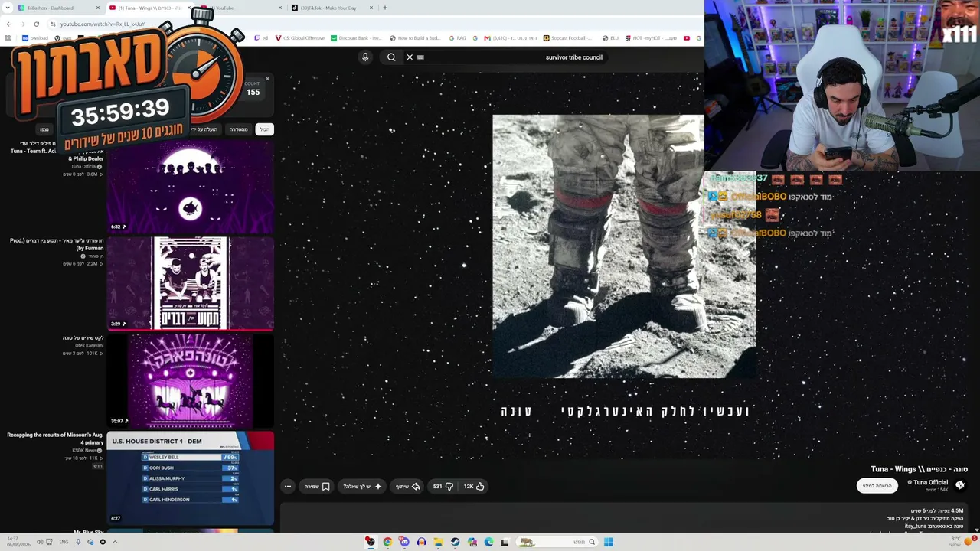
Task: Open Google Chrome from the taskbar
Action: click(x=387, y=542)
